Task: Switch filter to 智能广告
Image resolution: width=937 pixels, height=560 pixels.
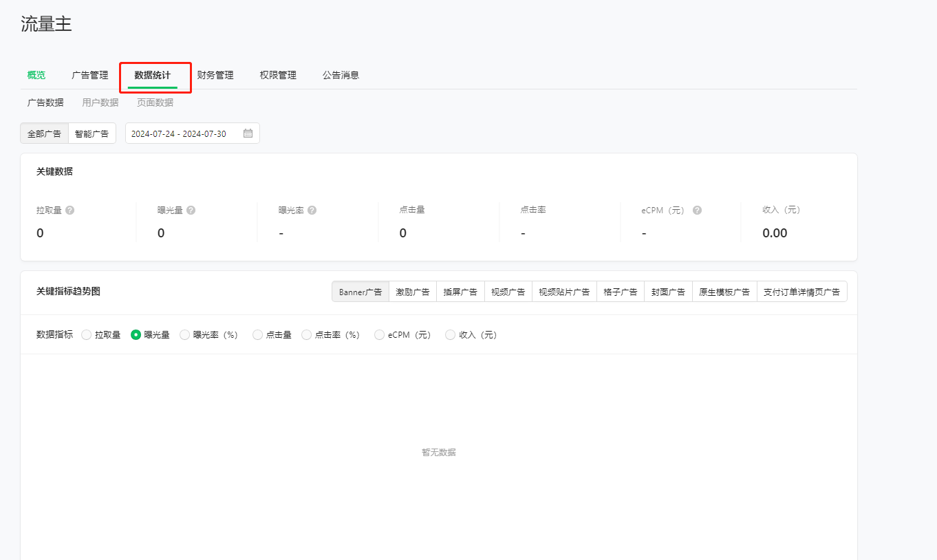Action: pos(91,133)
